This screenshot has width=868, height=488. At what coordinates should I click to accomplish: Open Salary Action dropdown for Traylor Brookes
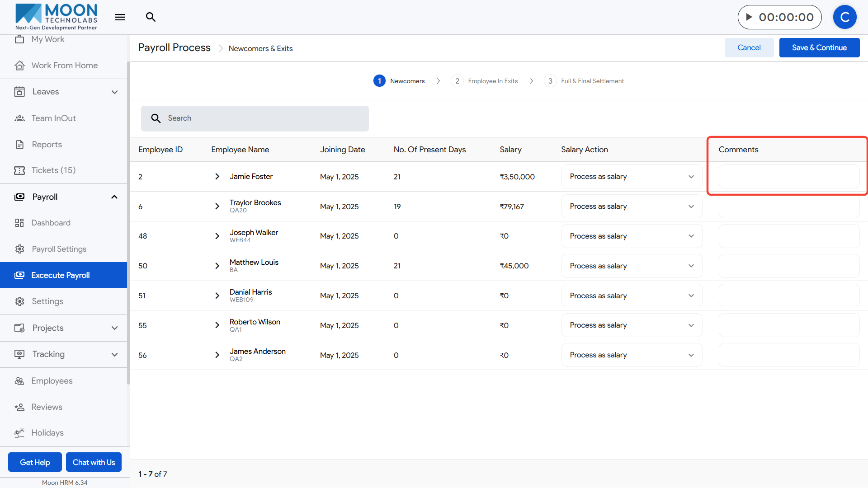631,206
